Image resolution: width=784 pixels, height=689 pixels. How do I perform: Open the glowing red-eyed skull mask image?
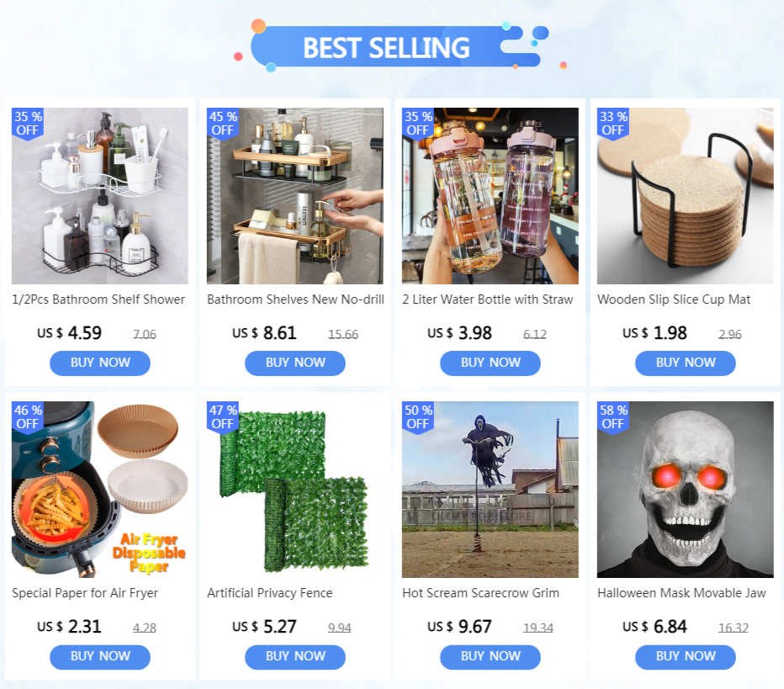pos(686,490)
